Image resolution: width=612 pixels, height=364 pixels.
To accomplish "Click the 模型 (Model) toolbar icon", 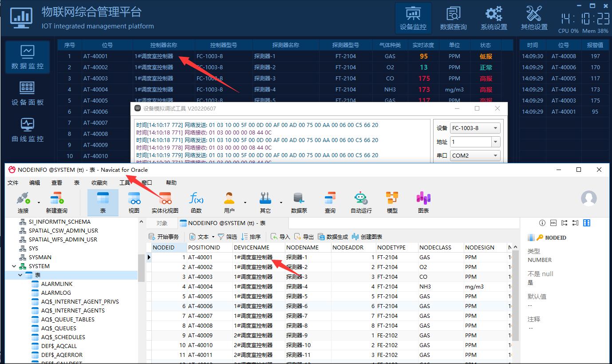I will [392, 202].
